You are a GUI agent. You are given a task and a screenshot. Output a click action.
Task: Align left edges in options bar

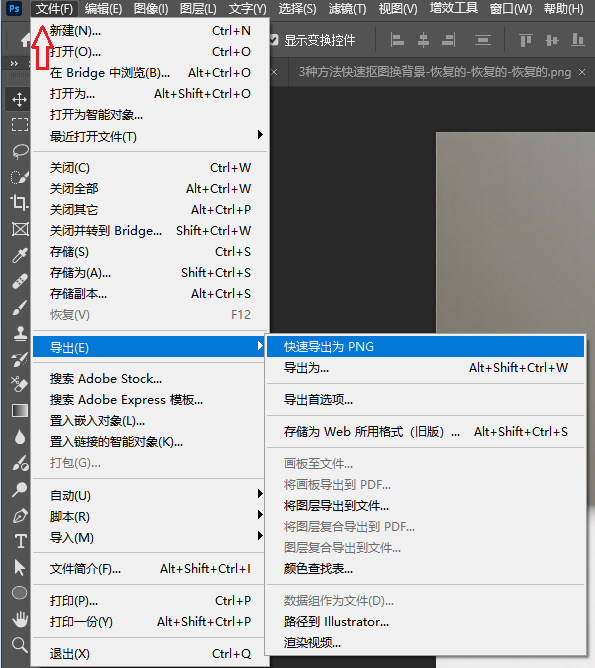397,40
